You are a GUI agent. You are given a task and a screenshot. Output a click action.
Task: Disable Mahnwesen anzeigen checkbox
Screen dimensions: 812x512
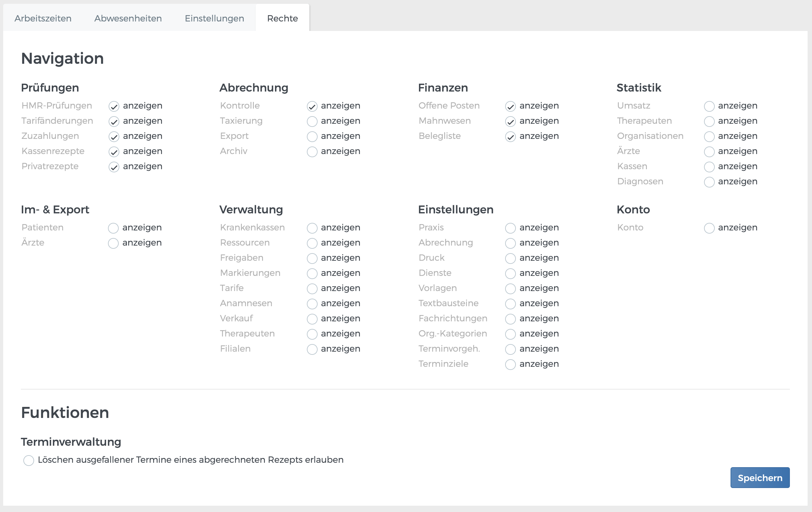(x=510, y=121)
